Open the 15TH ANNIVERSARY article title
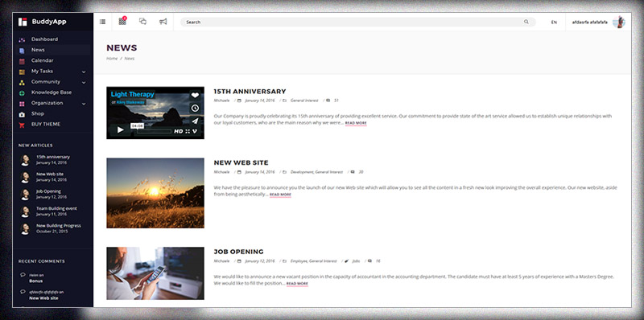 click(x=250, y=92)
